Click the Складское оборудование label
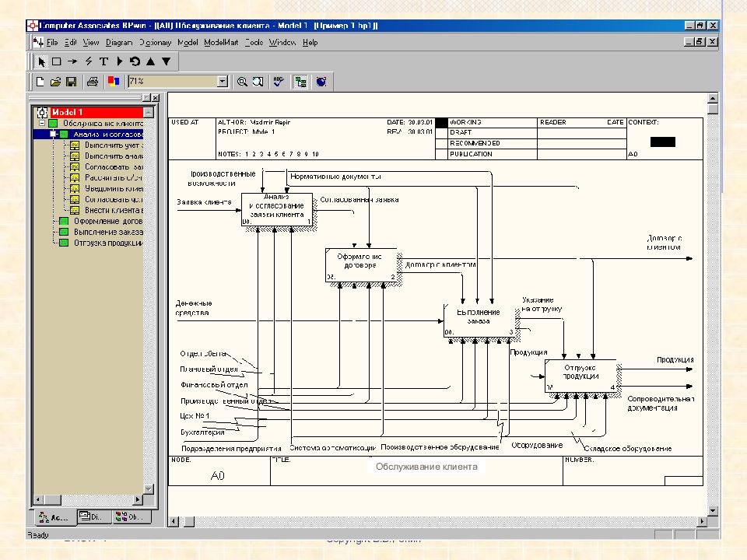Screen dimensions: 747x560 628,449
